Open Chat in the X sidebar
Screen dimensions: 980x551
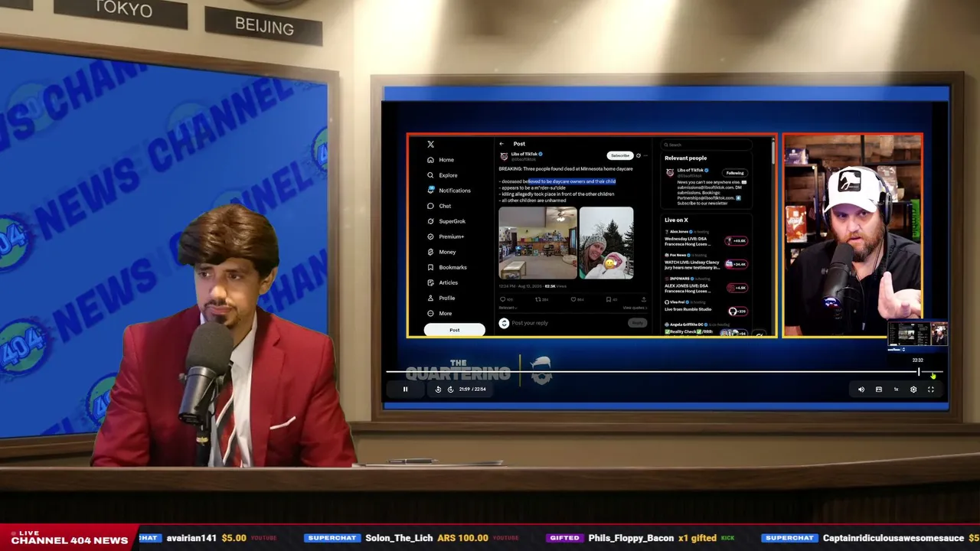(439, 206)
